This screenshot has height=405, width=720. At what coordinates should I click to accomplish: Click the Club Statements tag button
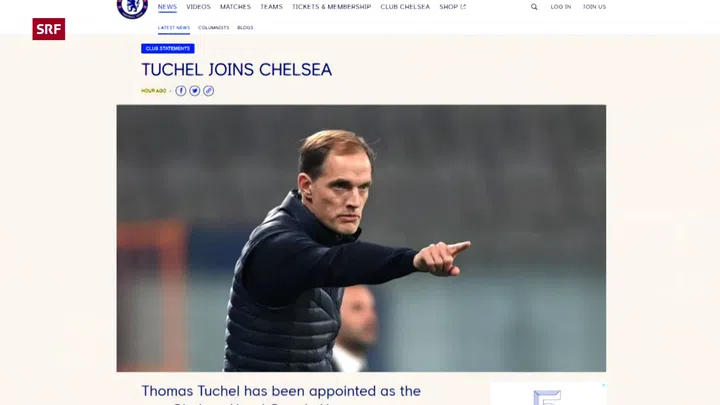coord(168,48)
